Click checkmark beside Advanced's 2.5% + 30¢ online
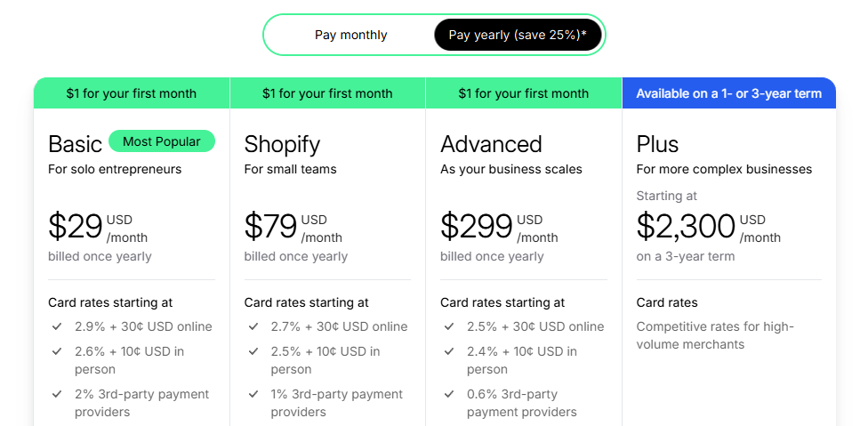Image resolution: width=868 pixels, height=426 pixels. tap(448, 326)
